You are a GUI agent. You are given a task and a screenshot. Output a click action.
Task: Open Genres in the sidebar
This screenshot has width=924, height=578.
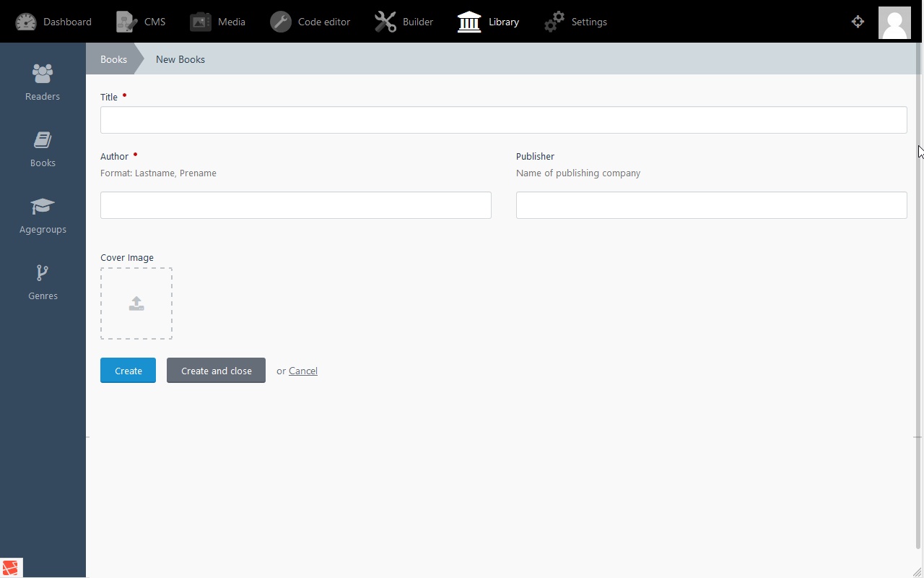tap(43, 282)
